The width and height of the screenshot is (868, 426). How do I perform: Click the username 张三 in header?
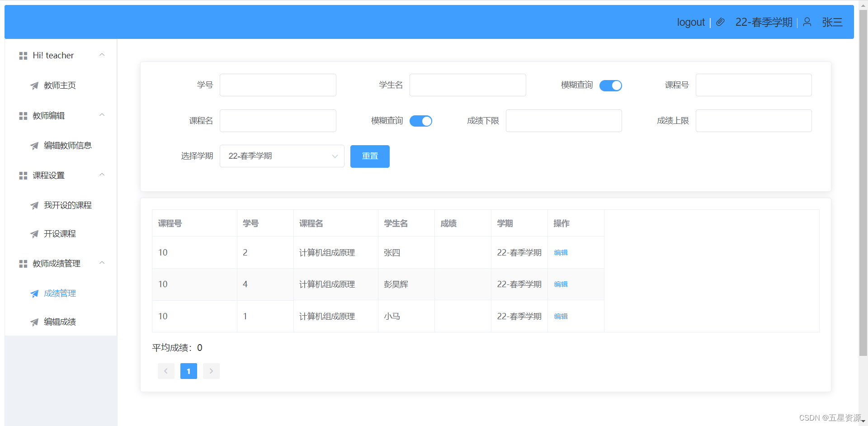[832, 22]
